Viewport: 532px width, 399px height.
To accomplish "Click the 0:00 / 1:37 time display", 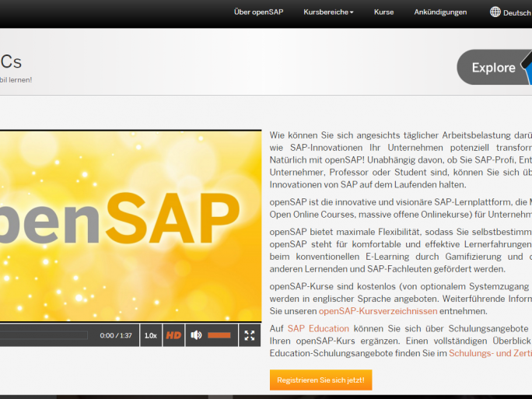I will (x=116, y=335).
